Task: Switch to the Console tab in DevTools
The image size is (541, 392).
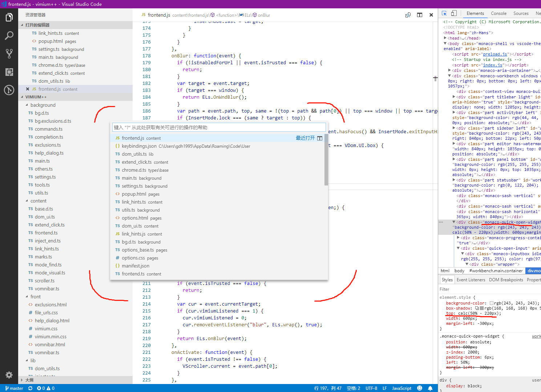Action: tap(498, 13)
